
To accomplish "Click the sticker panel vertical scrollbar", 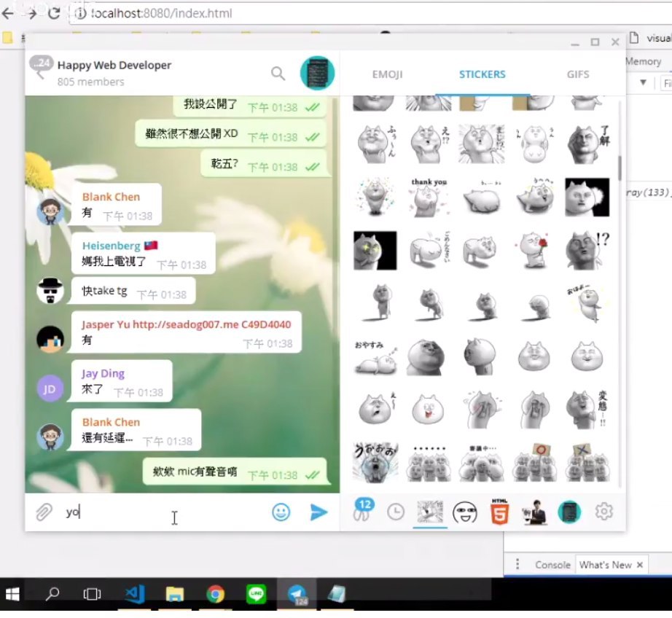I will (x=620, y=168).
